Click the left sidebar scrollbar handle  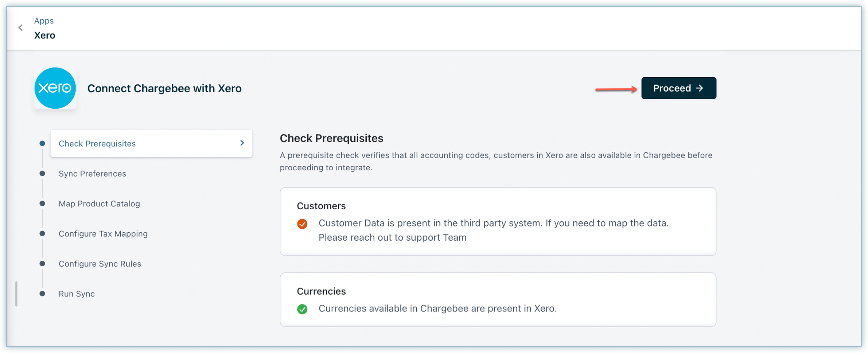[16, 294]
